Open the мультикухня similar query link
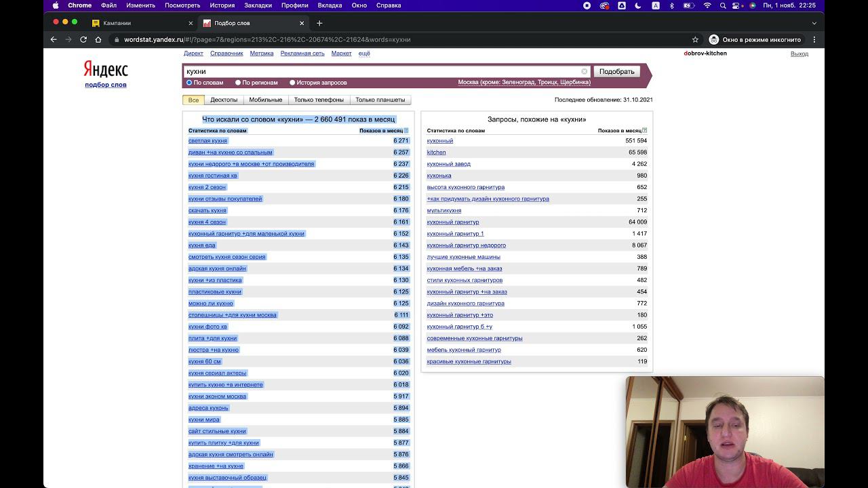The height and width of the screenshot is (488, 868). pos(444,211)
